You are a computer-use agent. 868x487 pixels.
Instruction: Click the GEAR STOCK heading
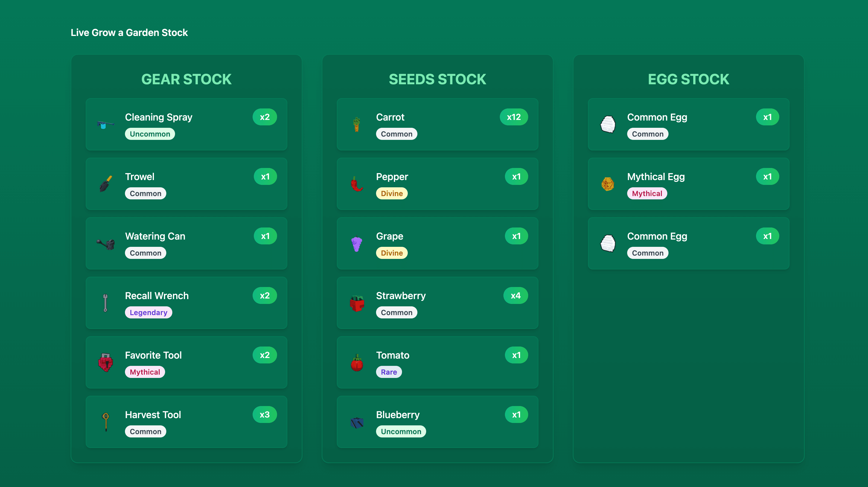[x=186, y=79]
